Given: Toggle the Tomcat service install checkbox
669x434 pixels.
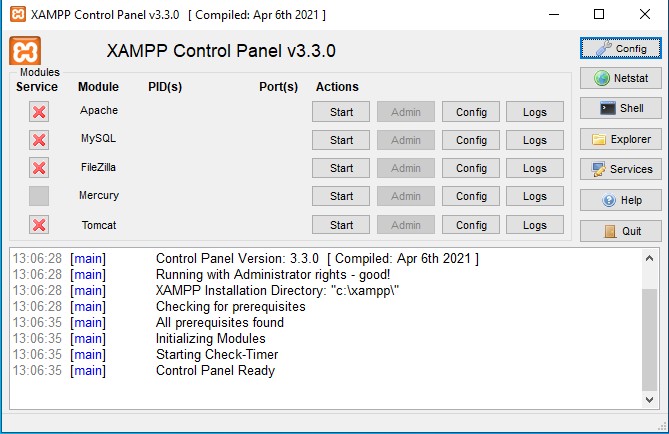Looking at the screenshot, I should pyautogui.click(x=39, y=225).
